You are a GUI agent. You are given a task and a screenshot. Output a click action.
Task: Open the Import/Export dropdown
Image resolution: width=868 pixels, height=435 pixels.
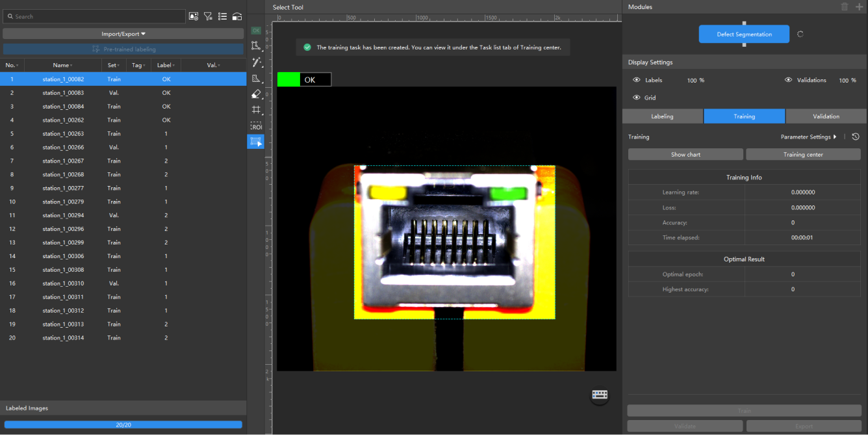123,34
